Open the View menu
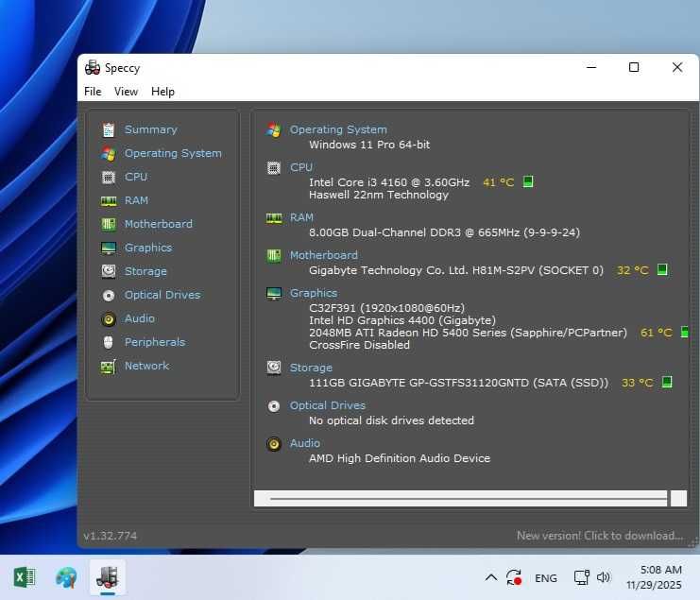The image size is (700, 600). click(x=126, y=92)
